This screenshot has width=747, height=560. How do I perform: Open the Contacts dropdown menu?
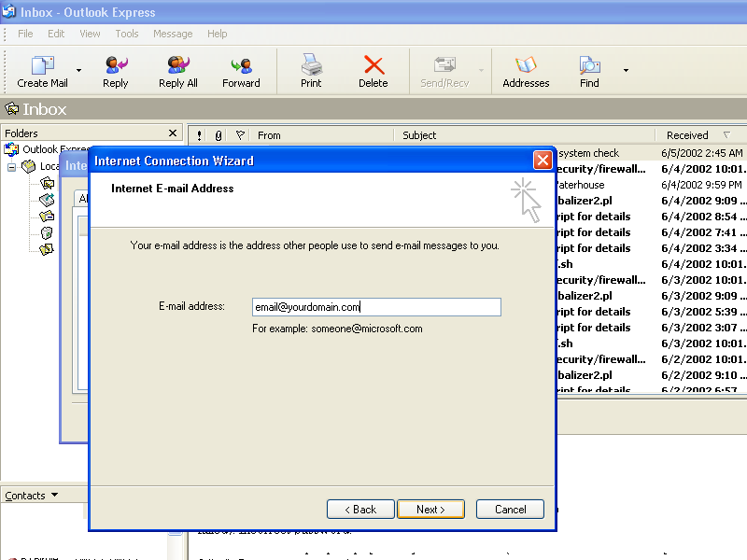coord(32,496)
